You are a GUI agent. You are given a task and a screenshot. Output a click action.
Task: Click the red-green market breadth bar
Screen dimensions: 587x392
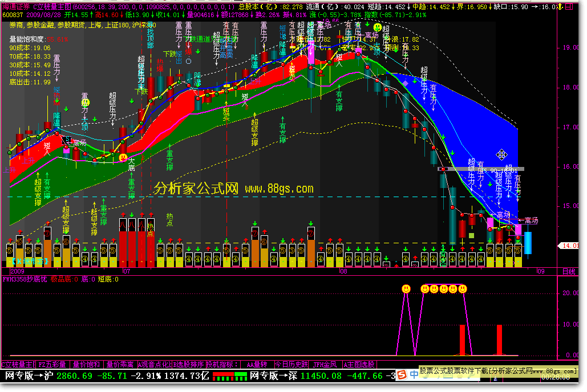click(x=229, y=375)
